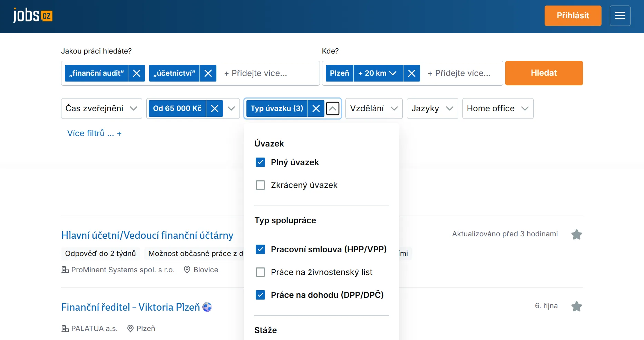
Task: Open the Home office filter dropdown
Action: click(x=498, y=108)
